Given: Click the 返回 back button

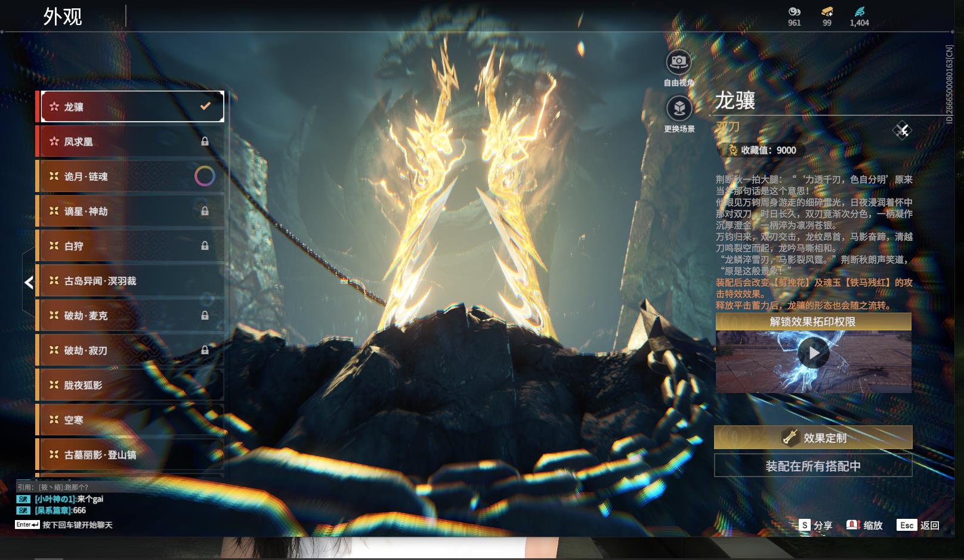Looking at the screenshot, I should coord(917,525).
